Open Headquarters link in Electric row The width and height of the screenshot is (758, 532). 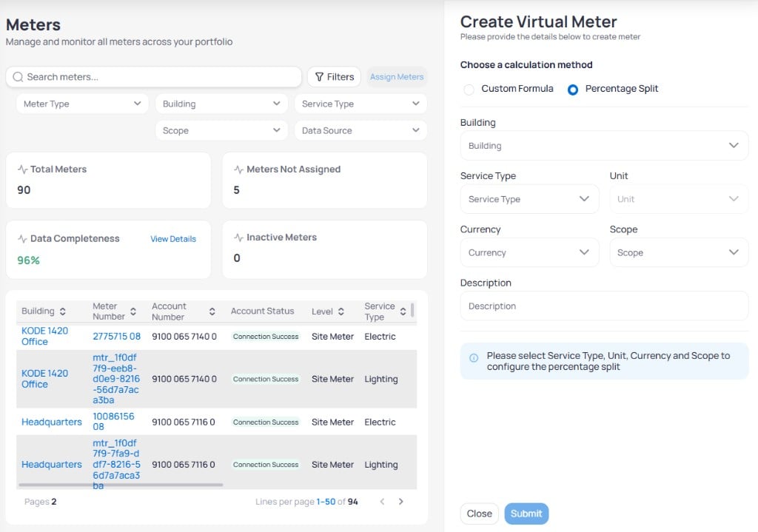(x=52, y=422)
